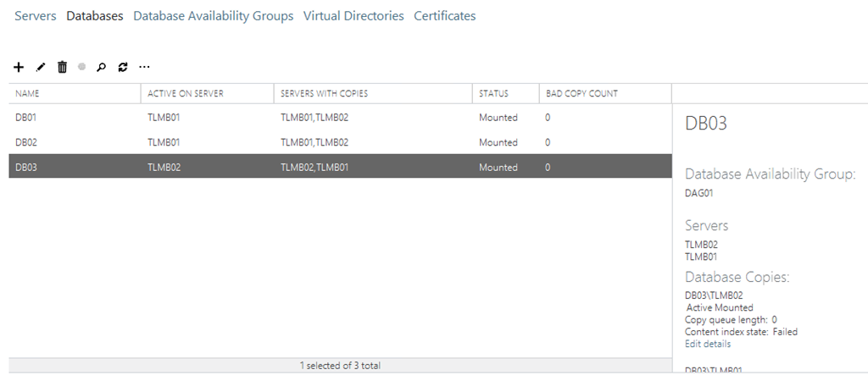
Task: Click TLMB01,TLMB02 copies in DB01 row
Action: (314, 117)
